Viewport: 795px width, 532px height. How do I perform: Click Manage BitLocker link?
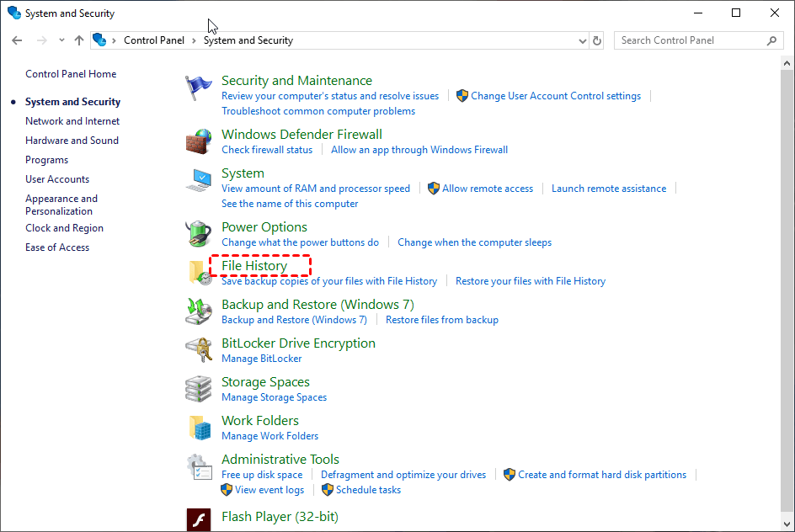coord(262,359)
